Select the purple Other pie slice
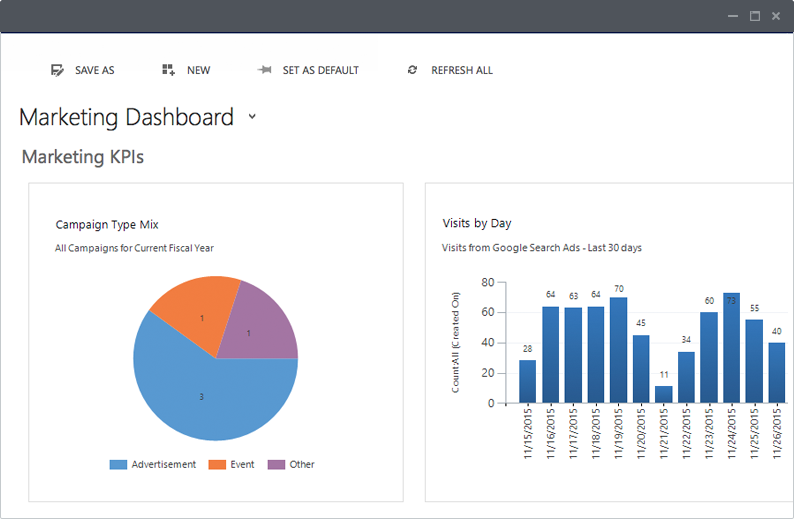This screenshot has width=794, height=531. (x=258, y=329)
